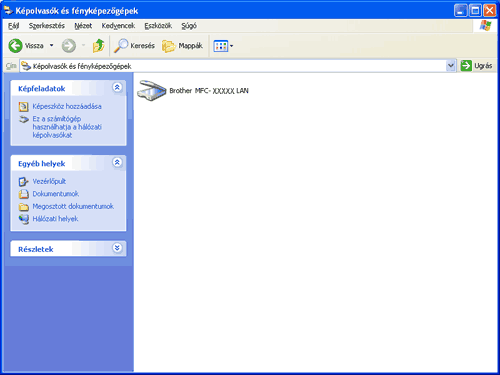Click the greyed forward arrow icon

[69, 46]
